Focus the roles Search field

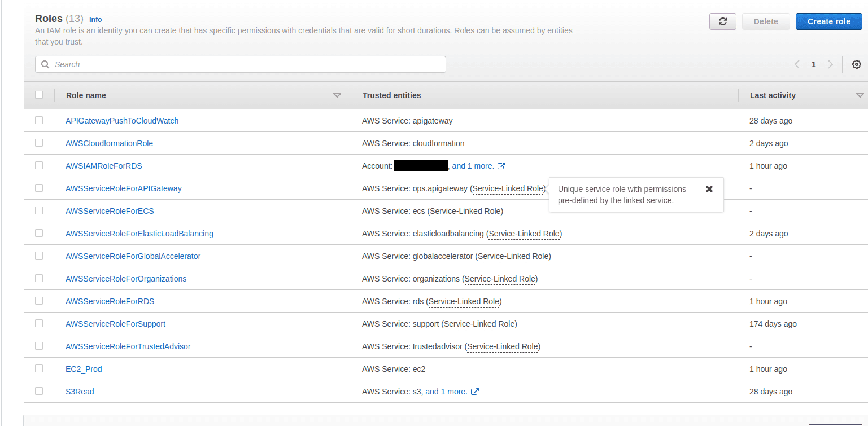tap(241, 64)
